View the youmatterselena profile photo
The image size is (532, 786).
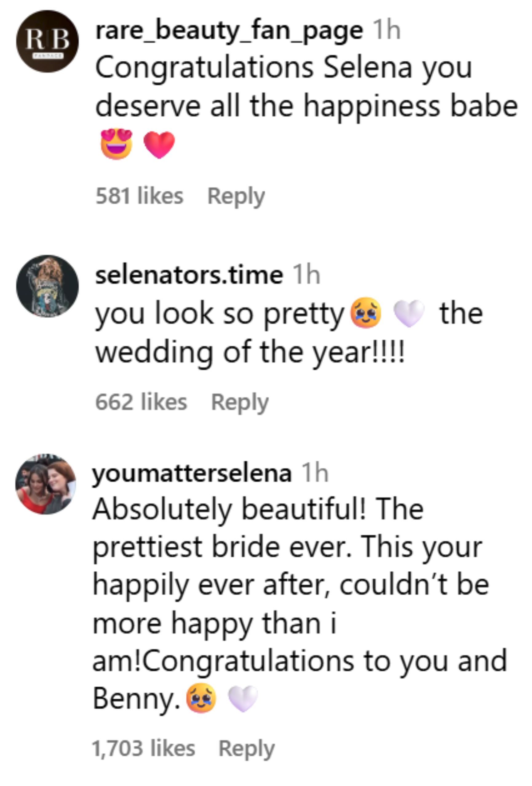tap(46, 484)
